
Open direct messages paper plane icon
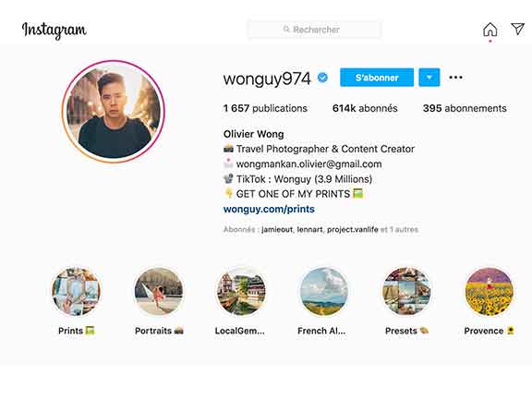(518, 29)
